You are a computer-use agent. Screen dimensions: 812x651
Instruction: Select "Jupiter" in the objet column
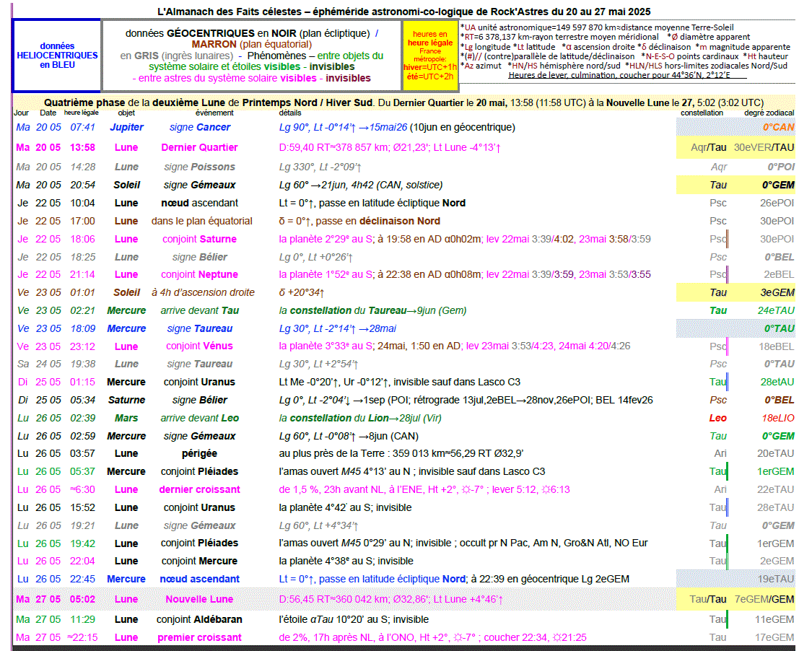126,128
